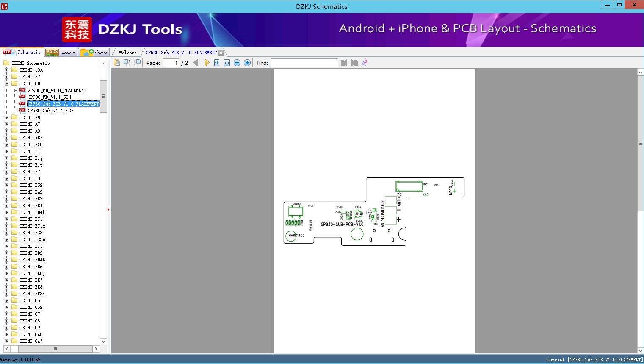The image size is (644, 364).
Task: Select the TECNO A9 folder
Action: (x=30, y=131)
